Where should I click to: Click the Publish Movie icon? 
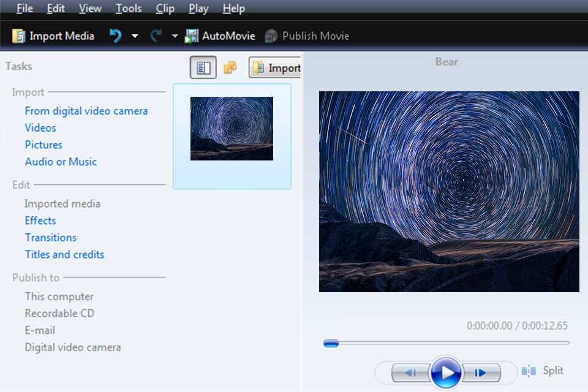[x=270, y=36]
